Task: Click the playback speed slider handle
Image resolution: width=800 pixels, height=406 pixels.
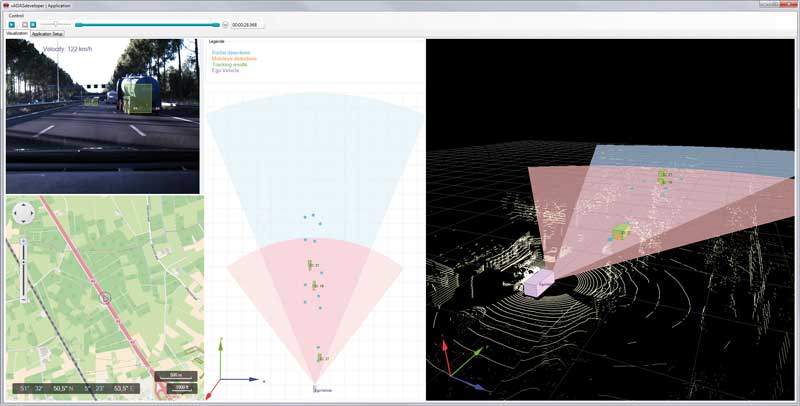Action: 55,24
